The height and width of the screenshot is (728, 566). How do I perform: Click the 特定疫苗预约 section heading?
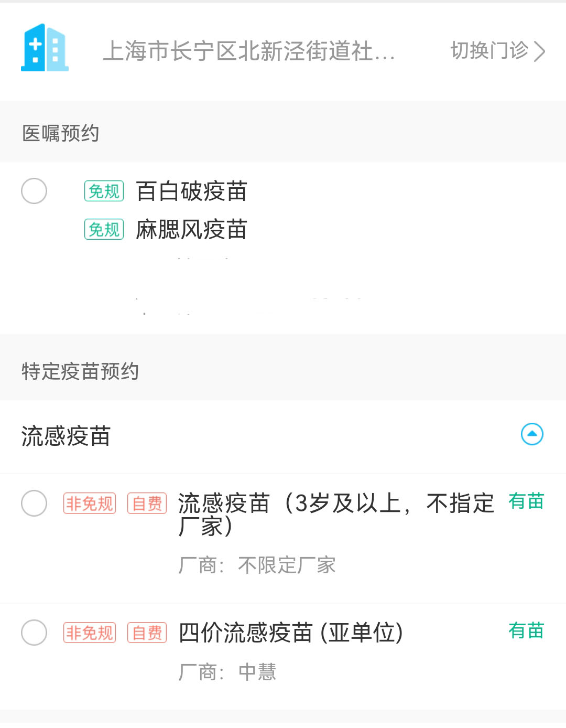point(80,371)
